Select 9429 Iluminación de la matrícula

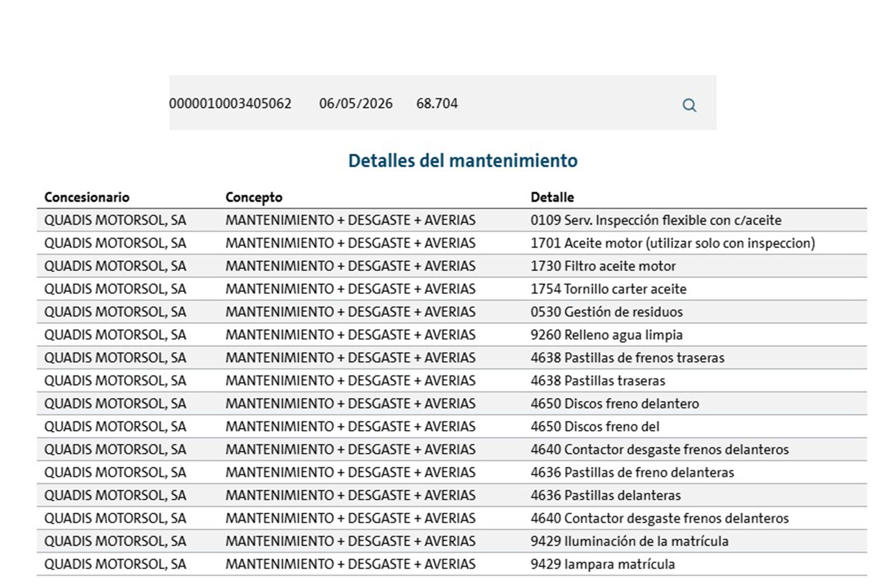pyautogui.click(x=629, y=541)
